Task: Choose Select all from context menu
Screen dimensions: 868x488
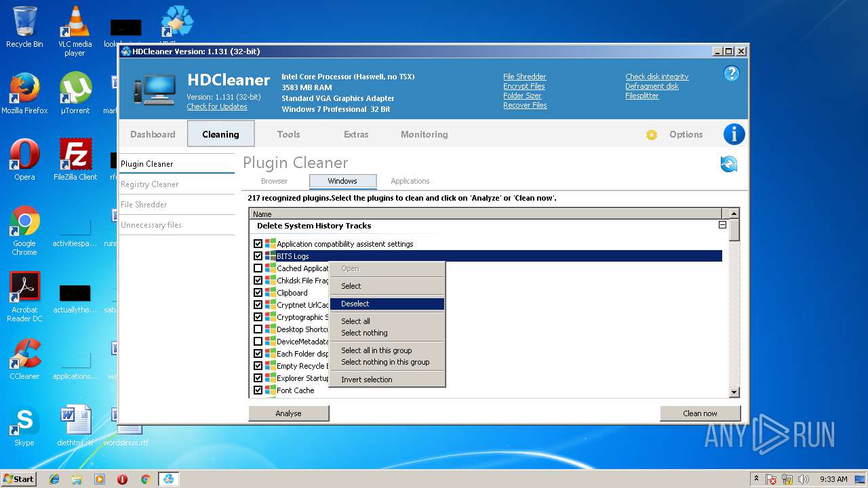Action: coord(387,321)
